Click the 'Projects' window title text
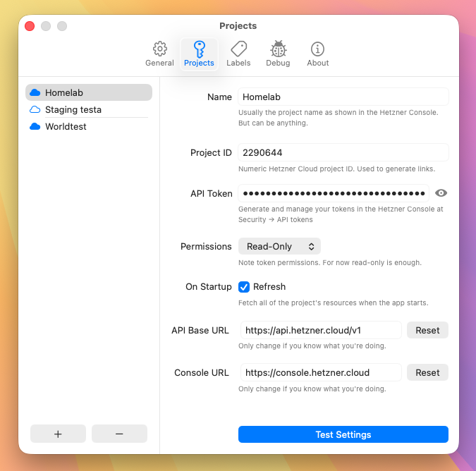Screen dimensions: 476x471 tap(238, 26)
